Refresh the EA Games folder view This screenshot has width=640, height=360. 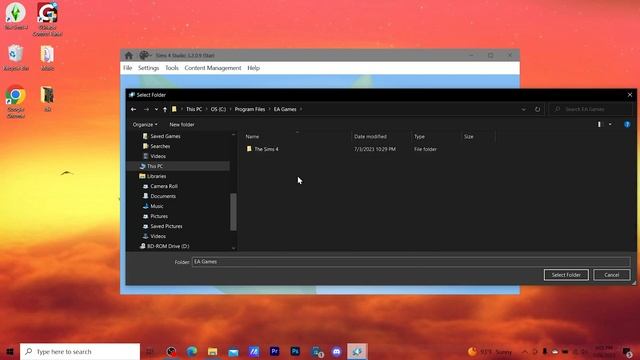point(537,109)
